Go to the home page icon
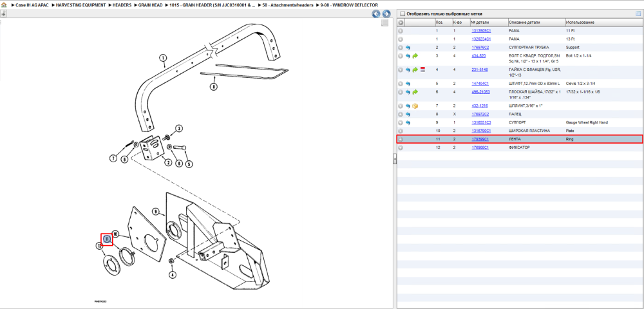 [x=4, y=5]
